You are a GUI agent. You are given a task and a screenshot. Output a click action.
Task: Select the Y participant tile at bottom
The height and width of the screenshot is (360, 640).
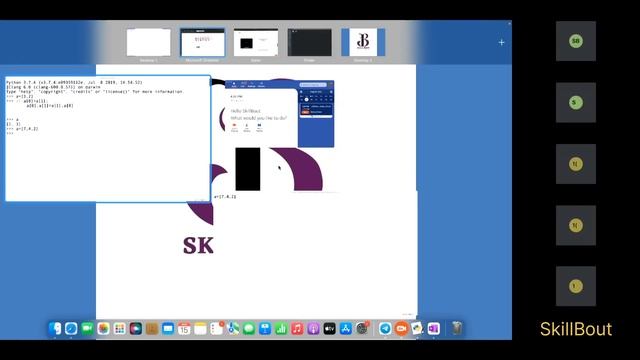coord(576,286)
